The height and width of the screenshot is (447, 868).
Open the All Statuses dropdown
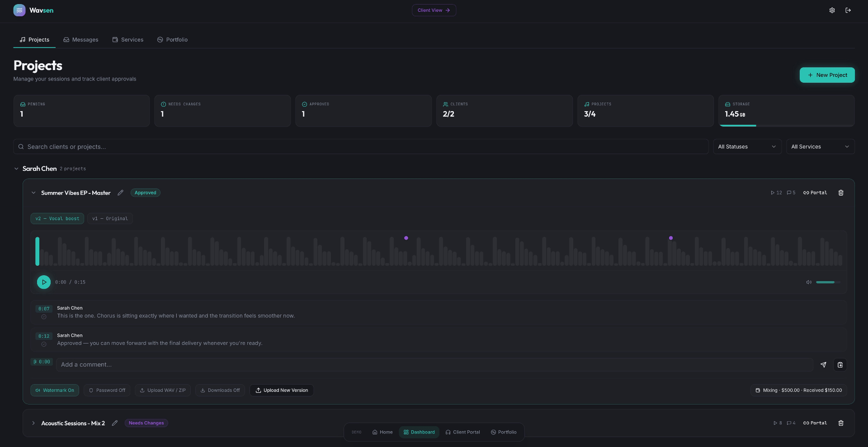point(747,146)
